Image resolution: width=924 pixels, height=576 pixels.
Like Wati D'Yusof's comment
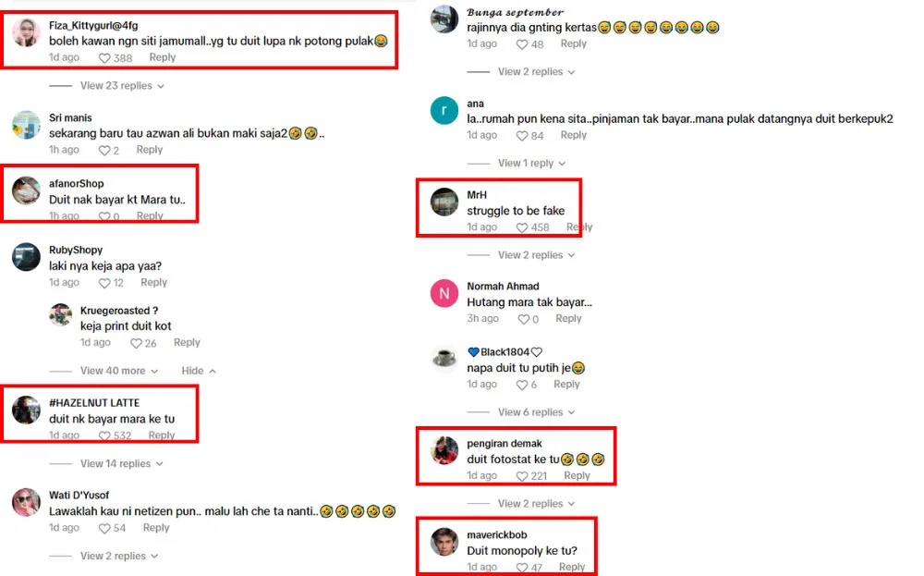coord(104,528)
